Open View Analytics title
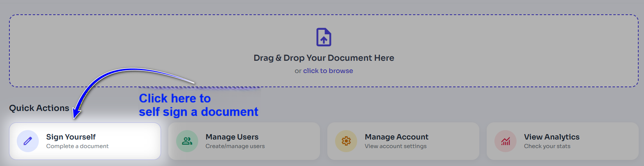This screenshot has width=644, height=166. click(x=552, y=137)
